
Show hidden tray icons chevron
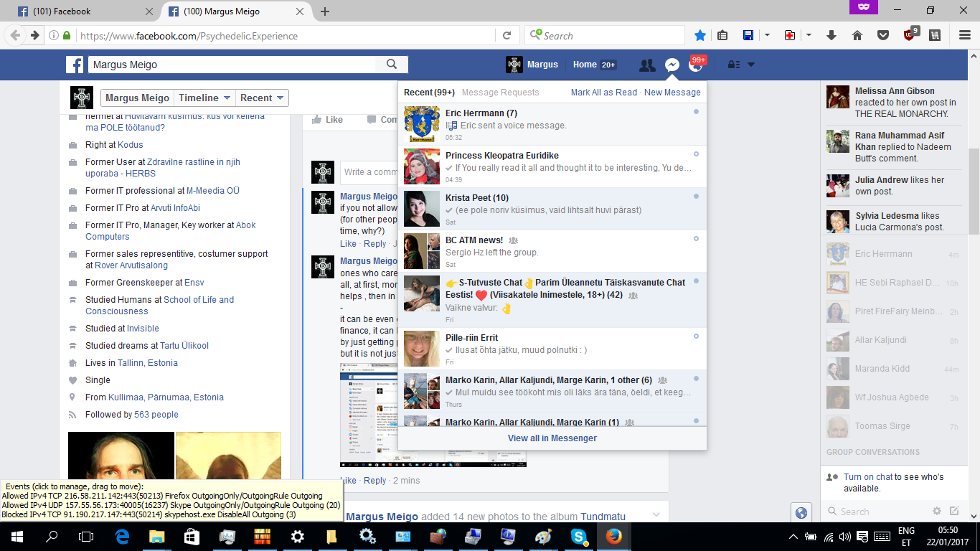click(793, 536)
